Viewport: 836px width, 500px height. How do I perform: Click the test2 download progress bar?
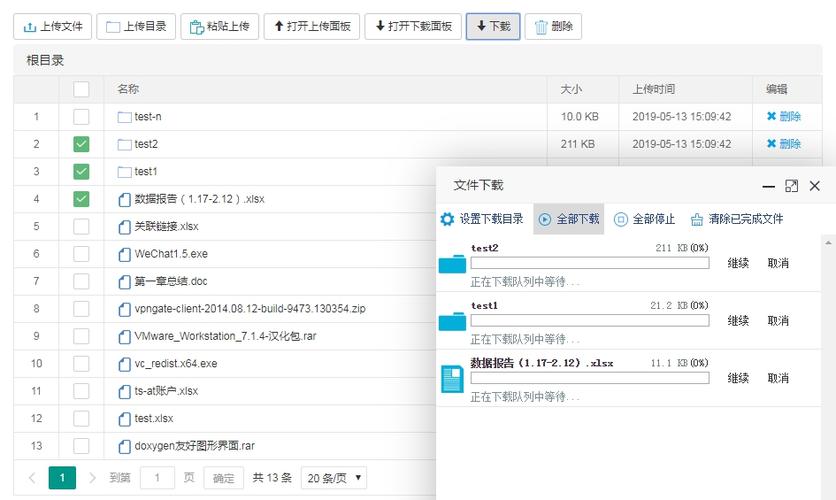tap(590, 263)
